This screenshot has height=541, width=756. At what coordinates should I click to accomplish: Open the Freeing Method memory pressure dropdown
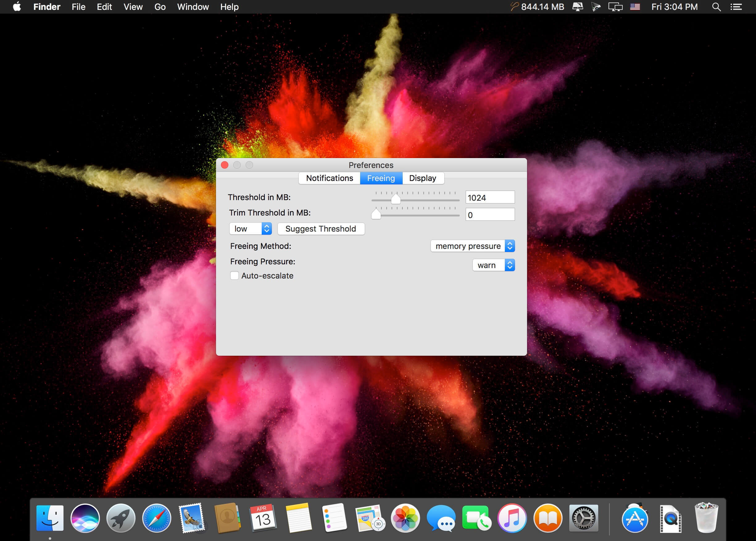pos(472,246)
